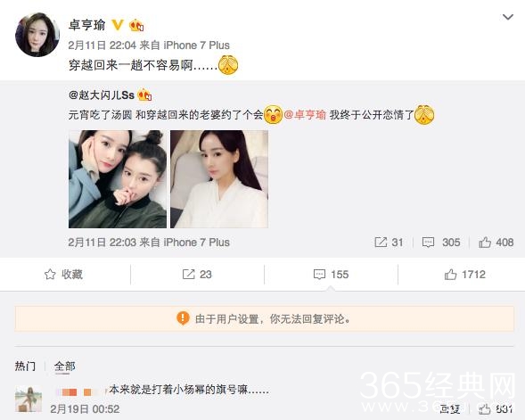This screenshot has width=525, height=420.
Task: Repost using the button showing 23
Action: coord(197,275)
